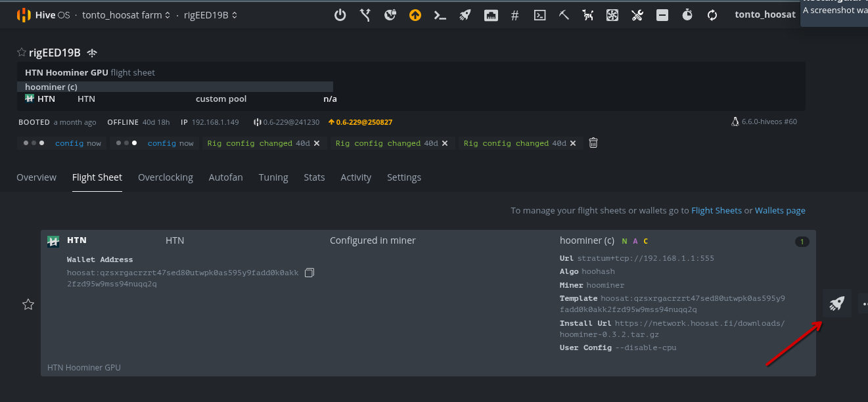Dismiss third Rig config changed message
The width and height of the screenshot is (868, 402).
click(573, 143)
